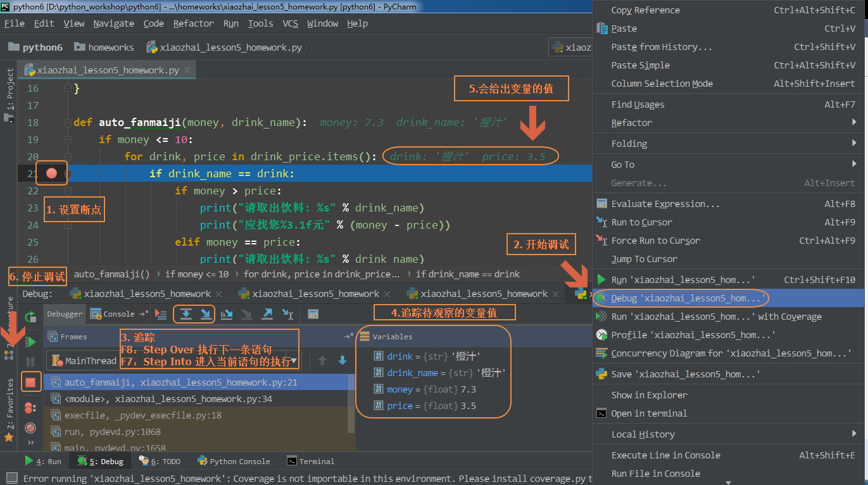
Task: Pause the program in debug sidebar
Action: pos(30,362)
